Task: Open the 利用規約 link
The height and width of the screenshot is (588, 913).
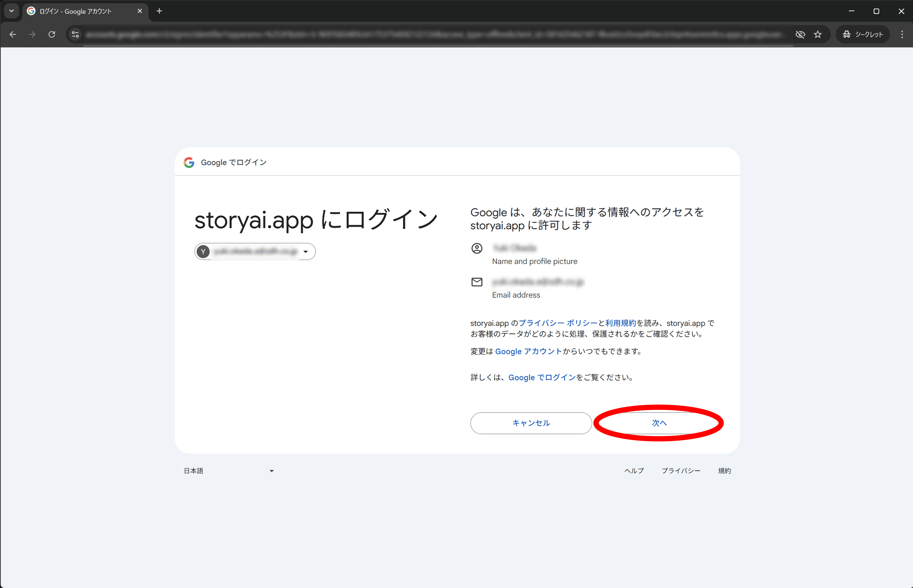Action: click(620, 323)
